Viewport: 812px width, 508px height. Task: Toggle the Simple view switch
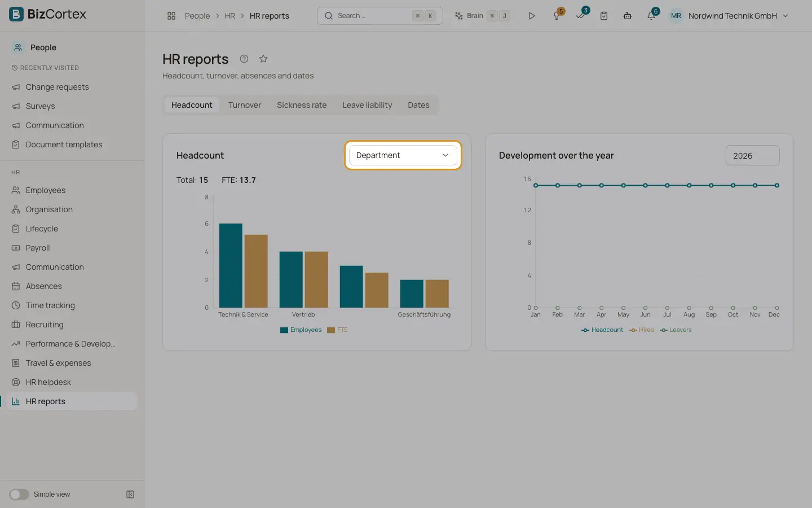(19, 494)
